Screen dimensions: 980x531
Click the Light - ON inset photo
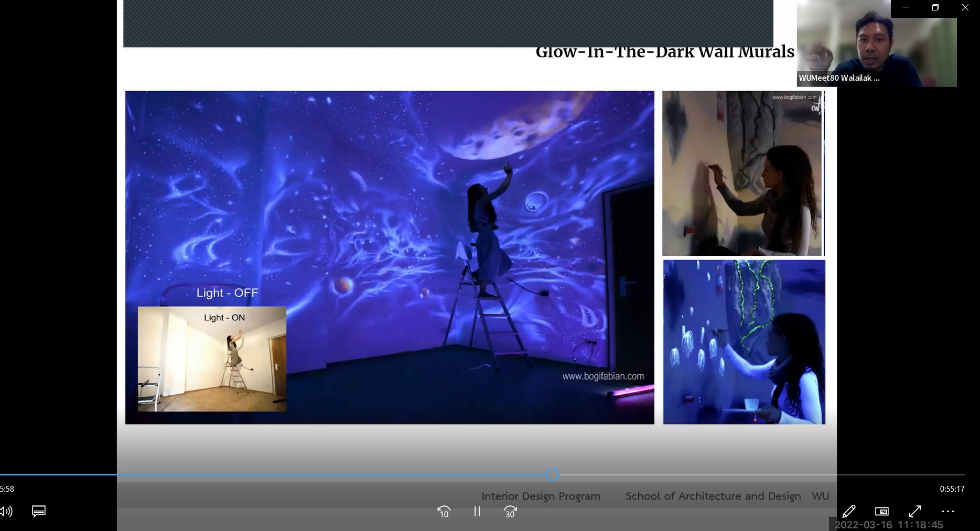click(x=212, y=359)
